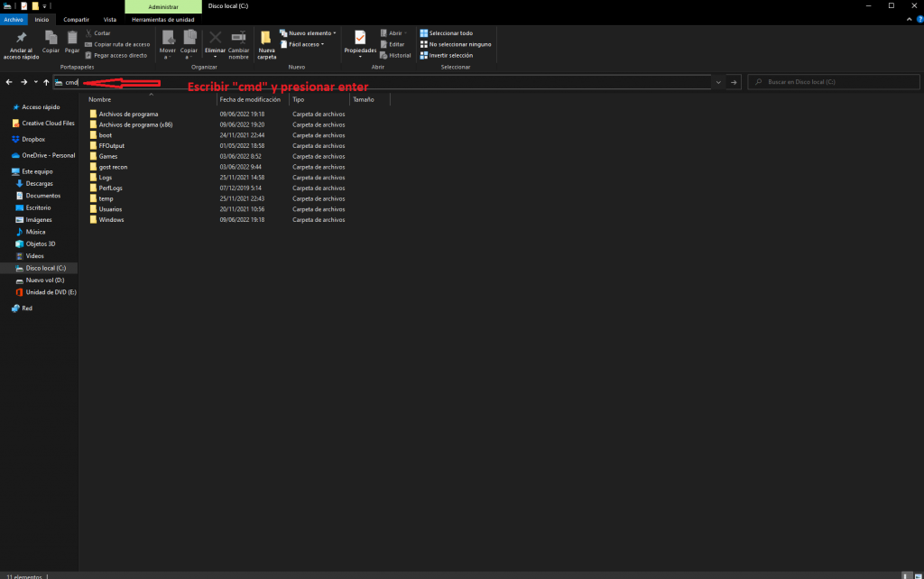Expand the address bar history dropdown
This screenshot has height=579, width=924.
[718, 82]
